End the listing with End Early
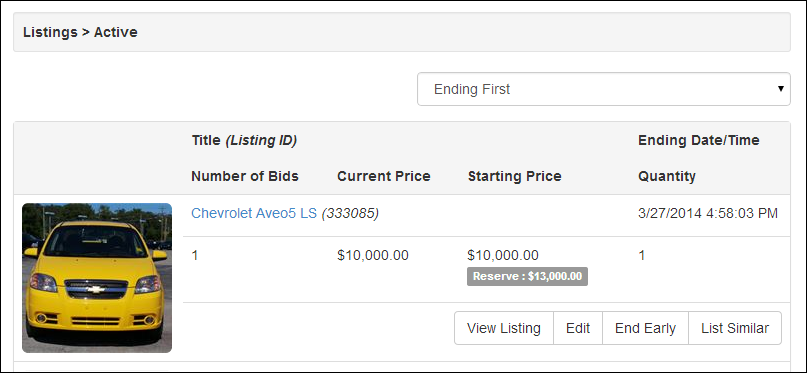Screen dimensions: 807x373 coord(645,328)
